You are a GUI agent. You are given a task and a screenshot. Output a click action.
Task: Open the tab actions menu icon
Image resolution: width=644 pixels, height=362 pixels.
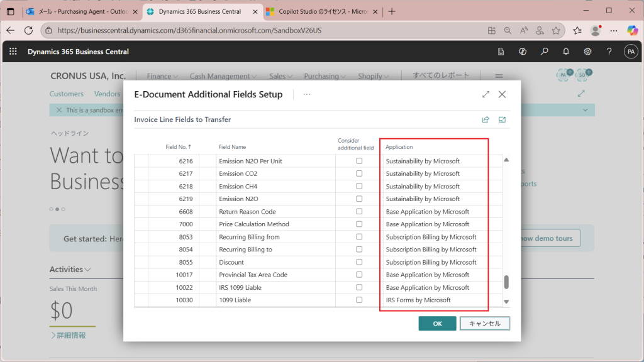(10, 11)
